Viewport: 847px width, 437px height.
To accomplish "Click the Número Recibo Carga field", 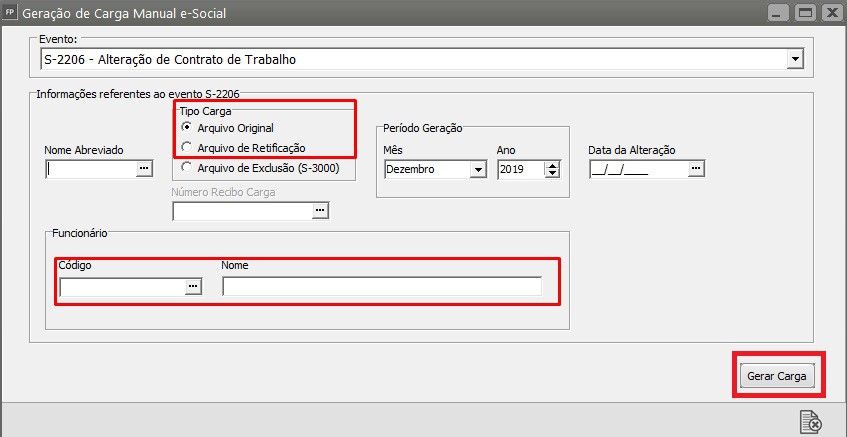I will 243,211.
